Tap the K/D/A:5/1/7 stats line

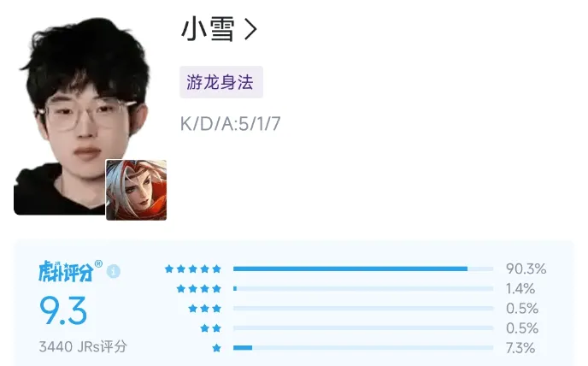(230, 124)
